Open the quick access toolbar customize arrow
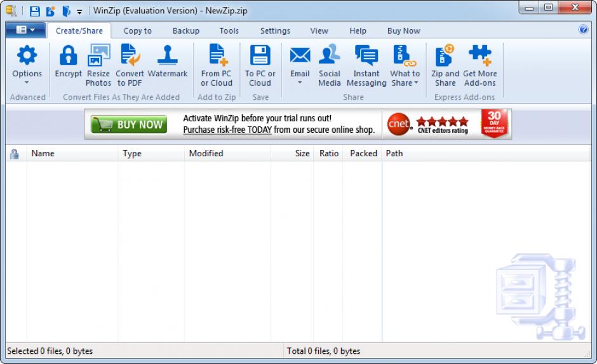The width and height of the screenshot is (597, 364). (79, 12)
